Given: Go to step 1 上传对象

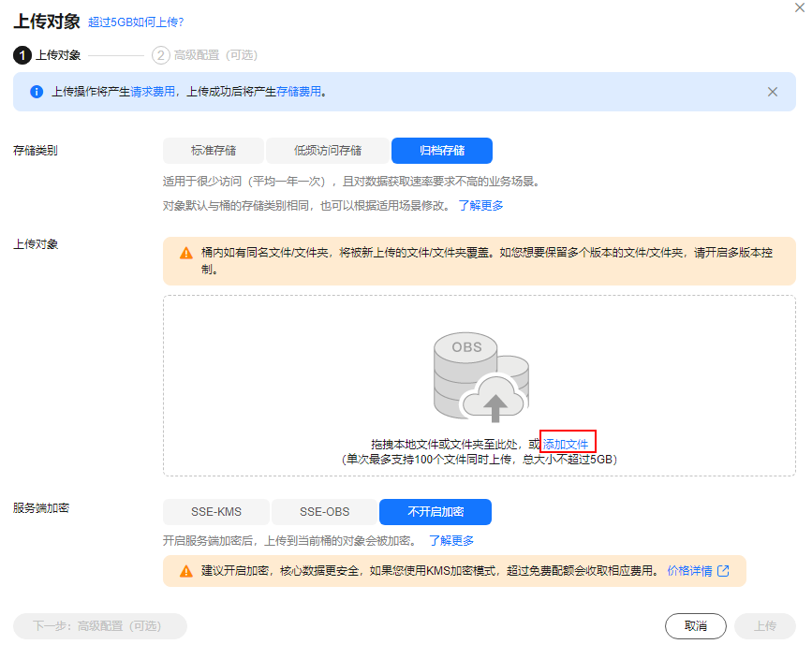Looking at the screenshot, I should [47, 55].
